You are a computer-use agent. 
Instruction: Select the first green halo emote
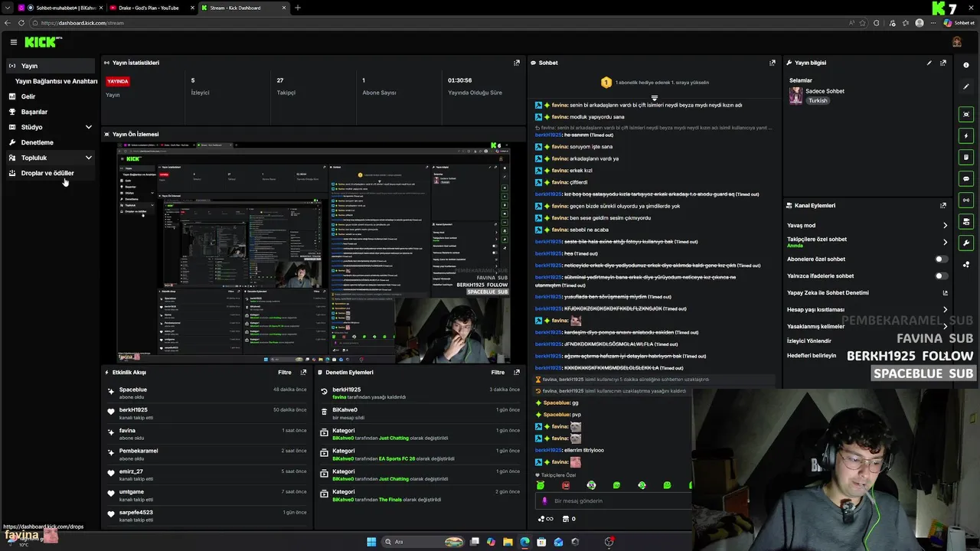pyautogui.click(x=541, y=485)
